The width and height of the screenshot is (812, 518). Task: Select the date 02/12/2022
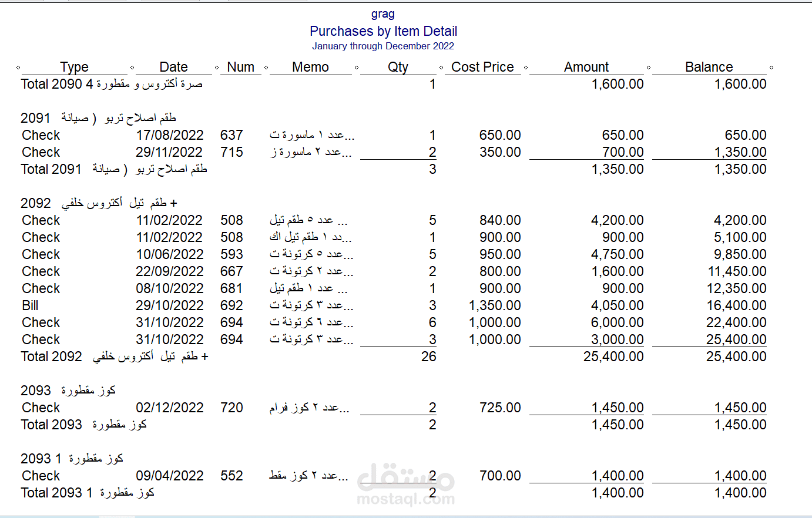coord(170,408)
